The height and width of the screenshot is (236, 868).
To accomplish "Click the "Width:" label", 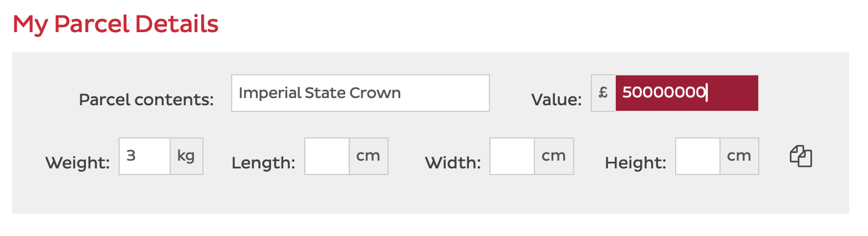I will 453,163.
